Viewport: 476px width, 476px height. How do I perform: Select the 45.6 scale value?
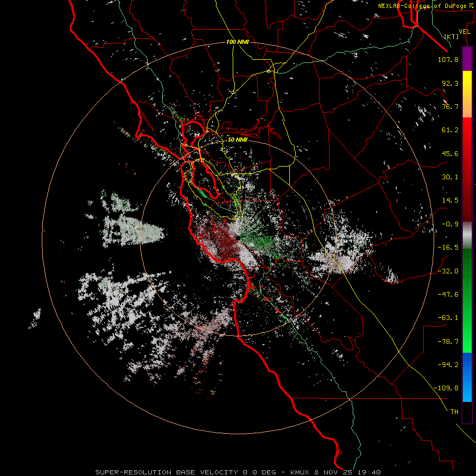tap(450, 153)
